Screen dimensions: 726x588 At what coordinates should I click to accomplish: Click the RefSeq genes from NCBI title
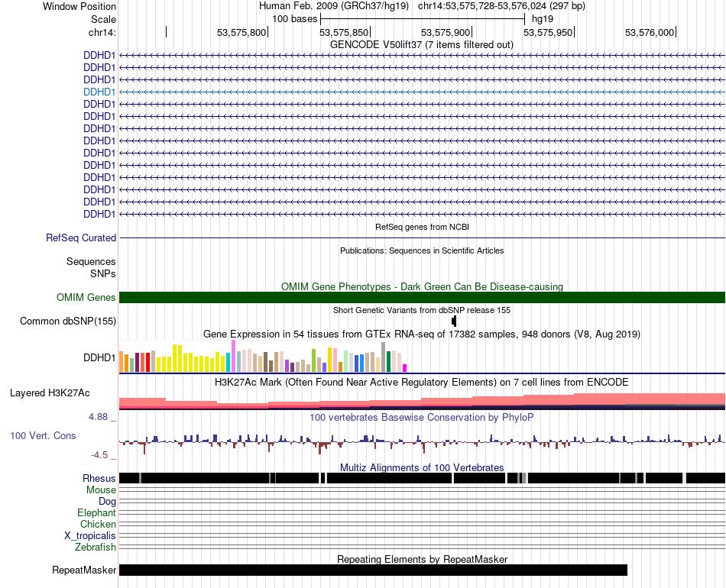click(x=422, y=227)
